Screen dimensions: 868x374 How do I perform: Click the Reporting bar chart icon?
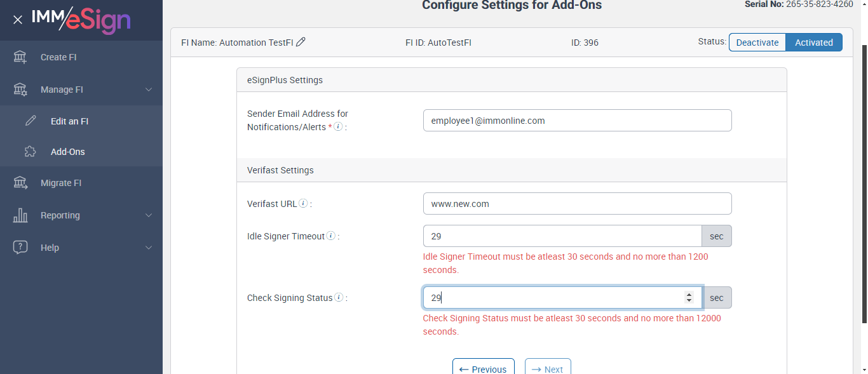click(20, 215)
